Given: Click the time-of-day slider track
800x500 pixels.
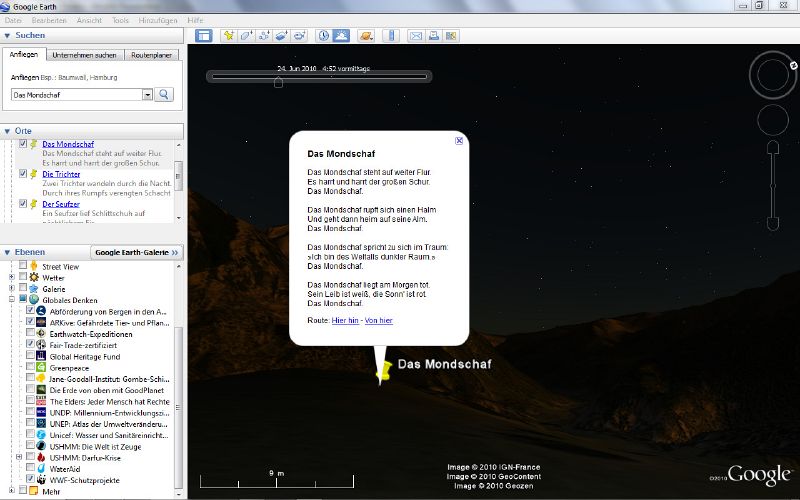Looking at the screenshot, I should pyautogui.click(x=319, y=77).
